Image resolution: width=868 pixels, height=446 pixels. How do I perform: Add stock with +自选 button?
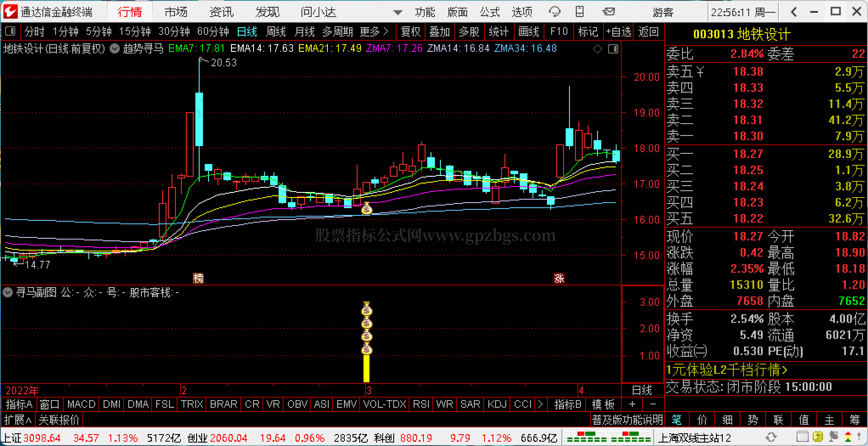[619, 31]
